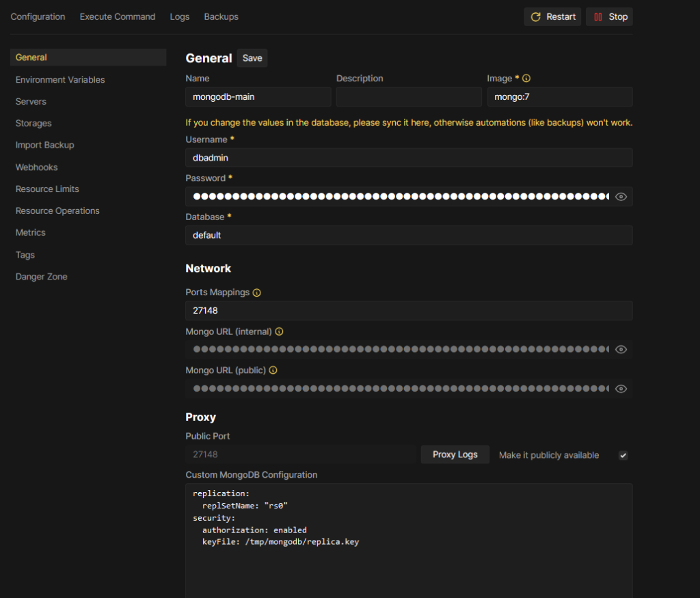Open the Danger Zone section
700x598 pixels.
[x=42, y=277]
